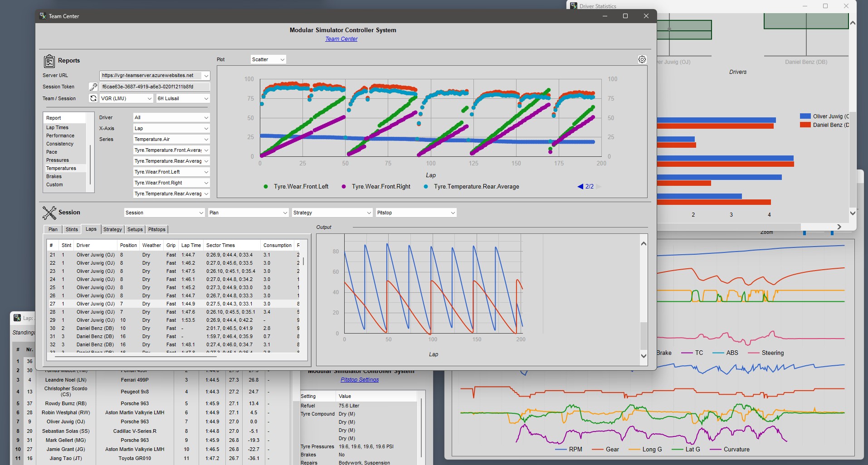
Task: Open plot settings with the gear icon
Action: tap(642, 59)
